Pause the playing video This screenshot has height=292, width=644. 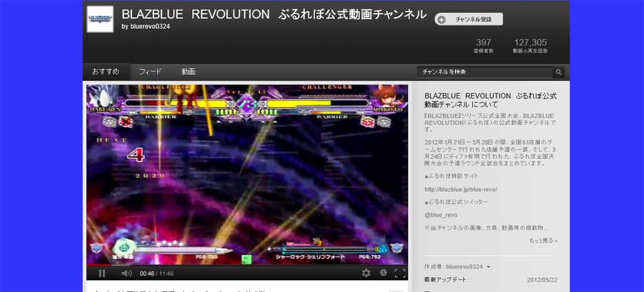(102, 273)
